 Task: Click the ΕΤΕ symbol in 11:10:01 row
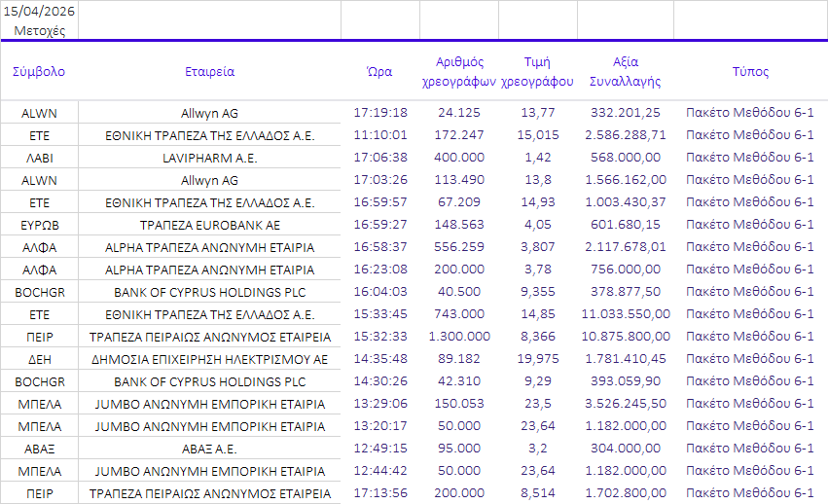[40, 136]
